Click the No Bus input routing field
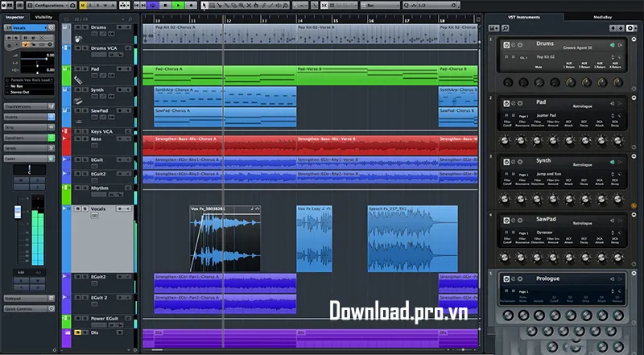Screen dimensions: 644x355 (29, 87)
